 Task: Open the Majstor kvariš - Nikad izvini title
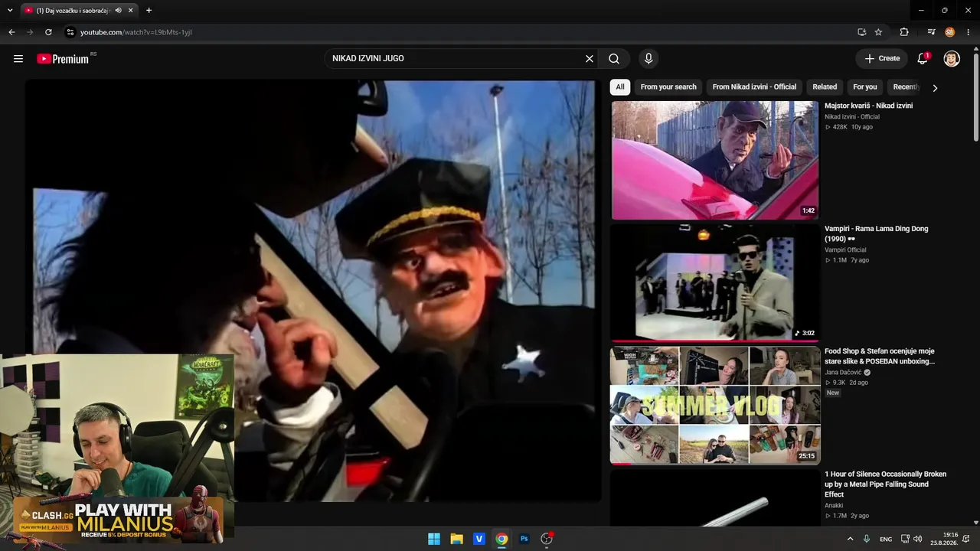coord(868,106)
